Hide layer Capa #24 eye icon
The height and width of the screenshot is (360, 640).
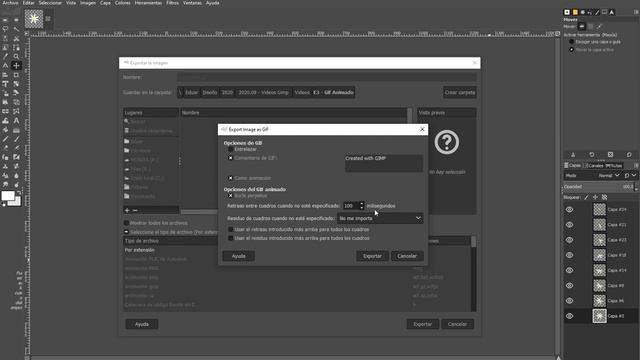coord(569,209)
